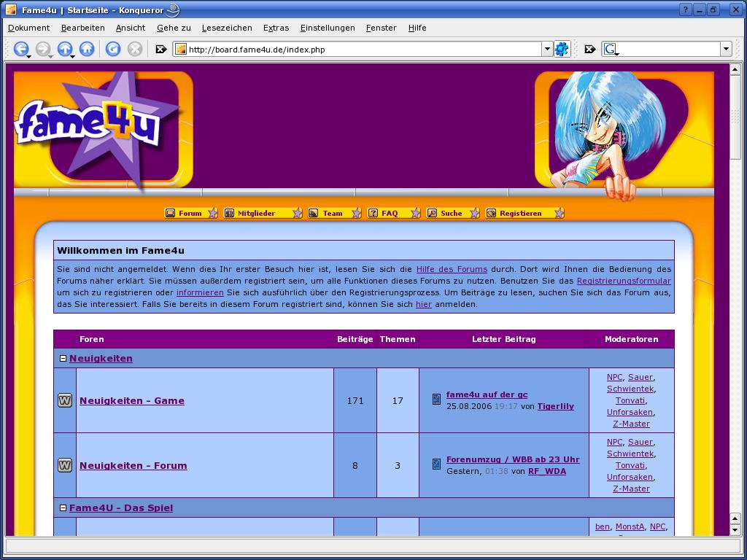The width and height of the screenshot is (747, 560).
Task: Collapse the Neuigkeiten category
Action: (x=63, y=358)
